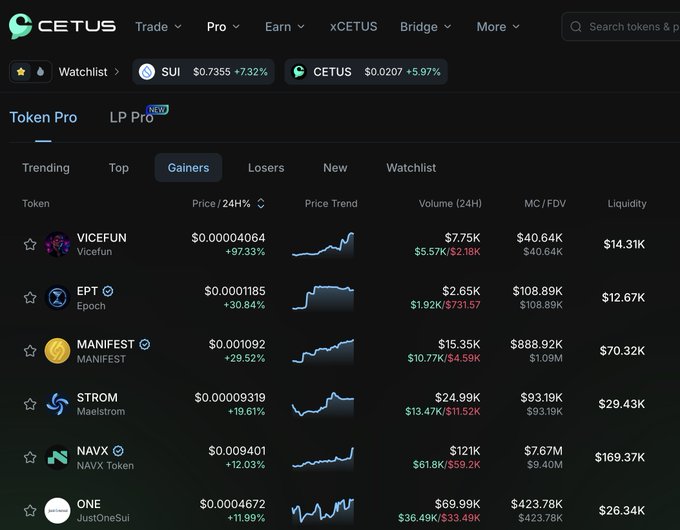This screenshot has height=530, width=680.
Task: Click the MC / FDV column header
Action: 545,203
